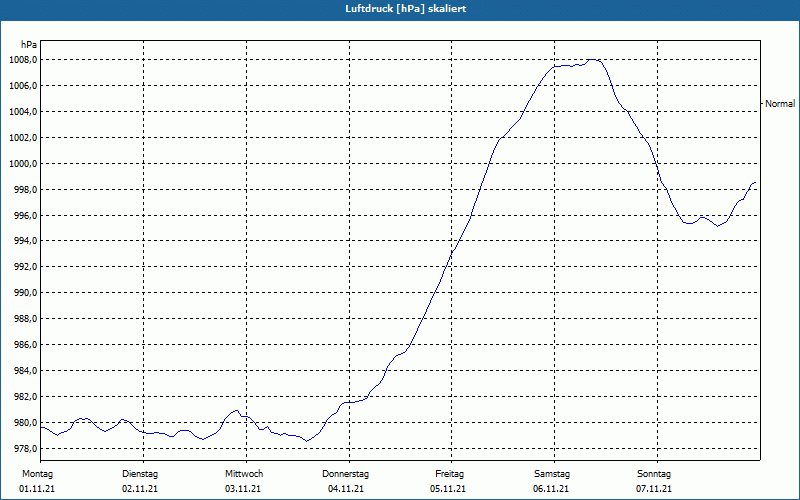Image resolution: width=800 pixels, height=500 pixels.
Task: Click the date 06.11.21
Action: tap(551, 489)
